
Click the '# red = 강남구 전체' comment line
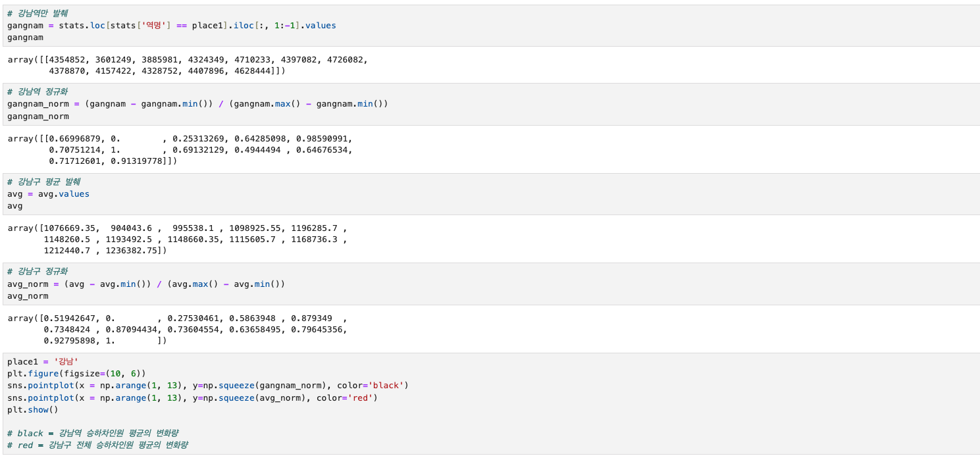pos(97,445)
